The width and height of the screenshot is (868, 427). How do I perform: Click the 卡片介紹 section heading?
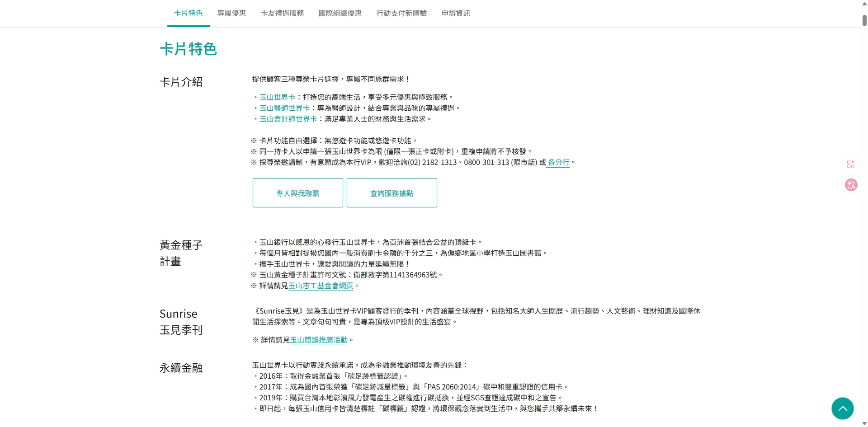click(x=181, y=82)
